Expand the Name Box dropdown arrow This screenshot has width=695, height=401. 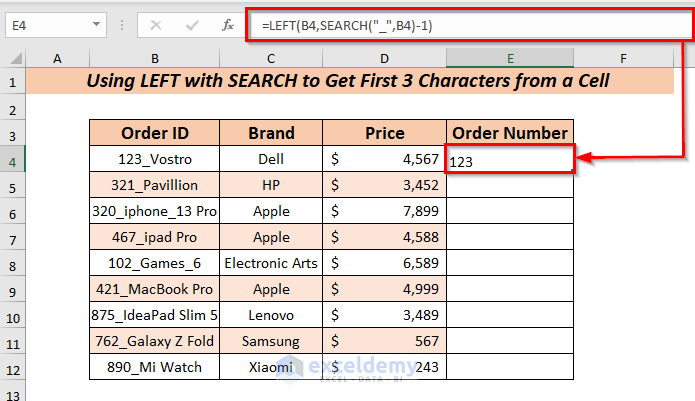point(98,23)
